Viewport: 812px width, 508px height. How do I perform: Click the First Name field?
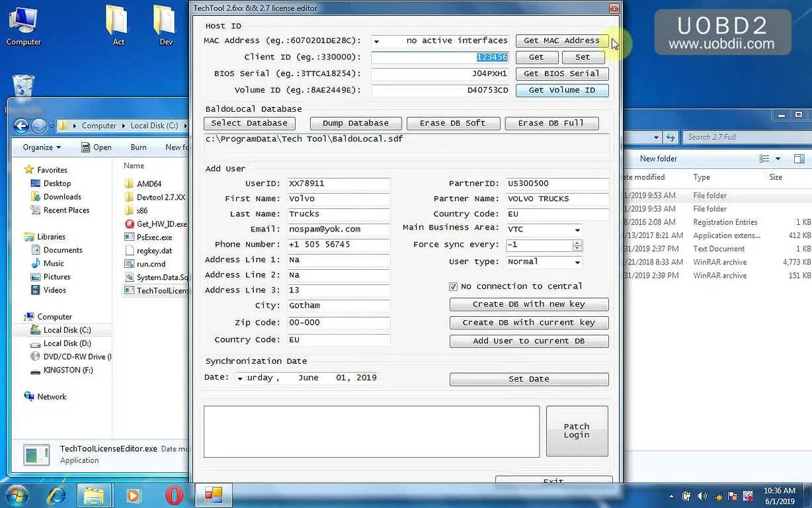point(339,199)
